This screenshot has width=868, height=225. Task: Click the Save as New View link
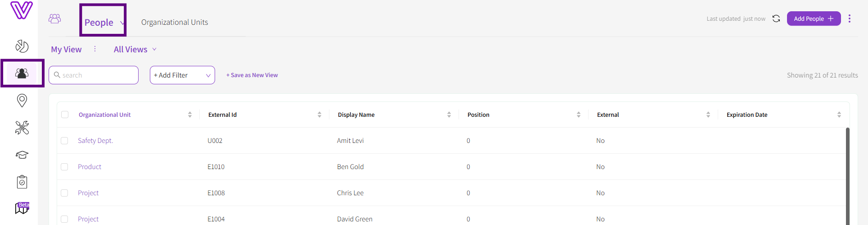pyautogui.click(x=252, y=75)
